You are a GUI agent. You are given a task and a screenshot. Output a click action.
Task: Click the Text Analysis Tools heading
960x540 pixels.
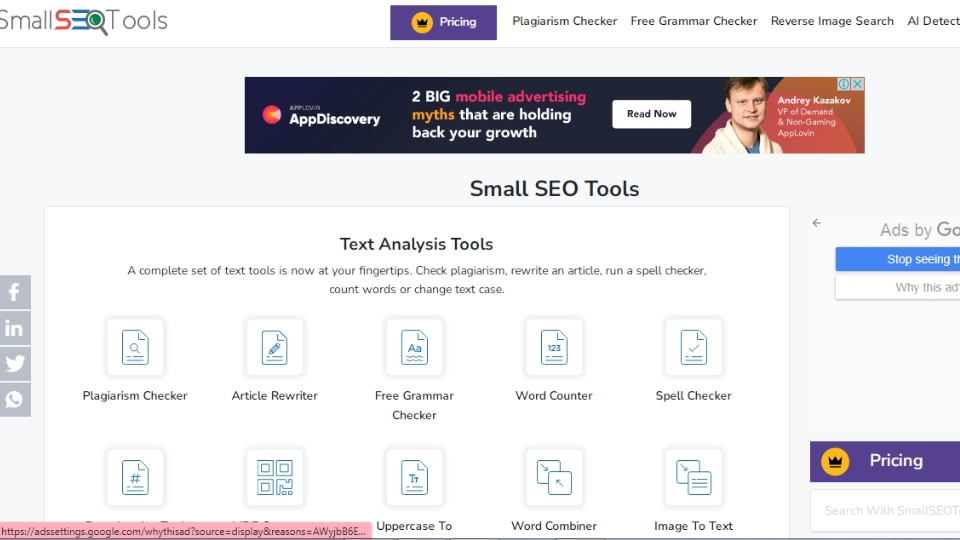[416, 244]
